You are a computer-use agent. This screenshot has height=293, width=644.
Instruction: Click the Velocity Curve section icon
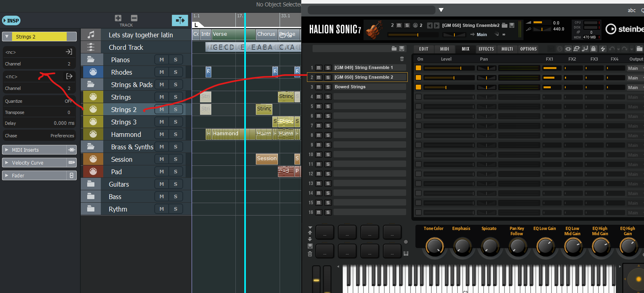72,163
